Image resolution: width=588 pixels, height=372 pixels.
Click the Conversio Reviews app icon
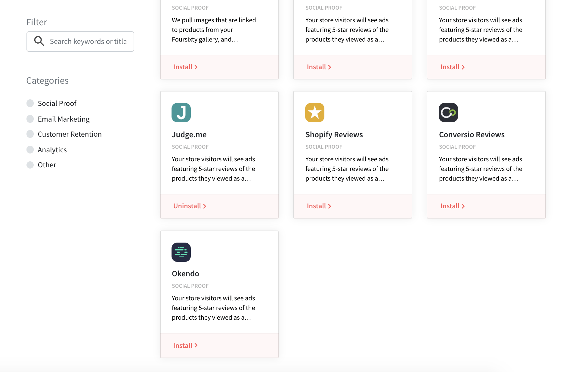pos(448,112)
